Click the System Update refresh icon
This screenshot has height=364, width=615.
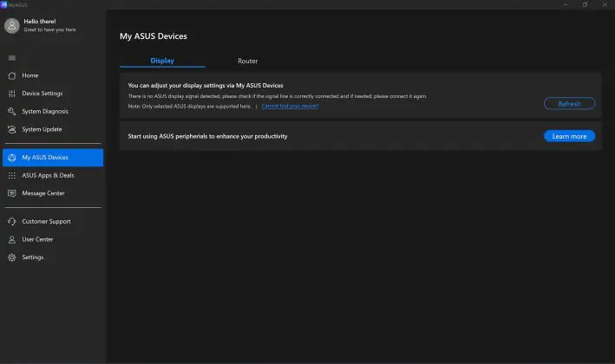click(12, 129)
